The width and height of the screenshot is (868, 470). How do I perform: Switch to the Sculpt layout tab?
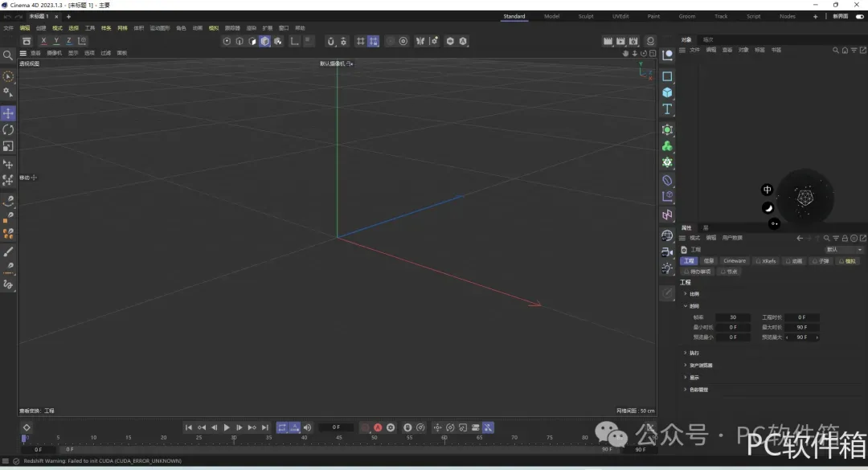coord(586,16)
